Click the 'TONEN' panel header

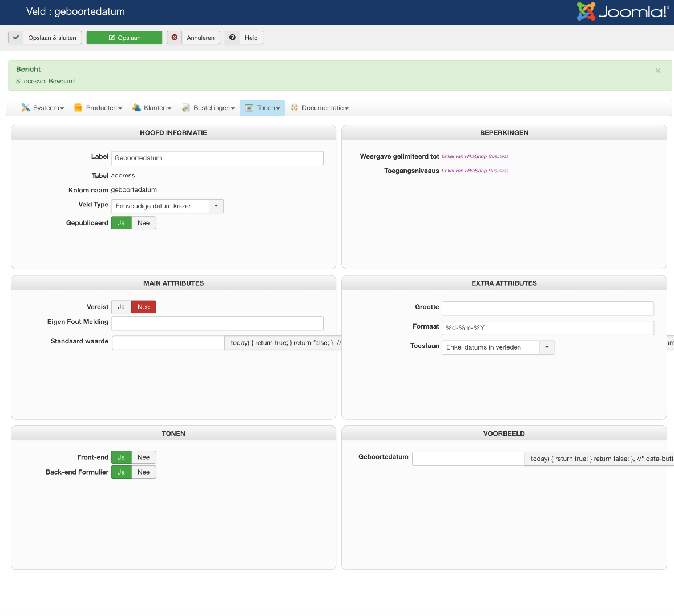(x=173, y=433)
